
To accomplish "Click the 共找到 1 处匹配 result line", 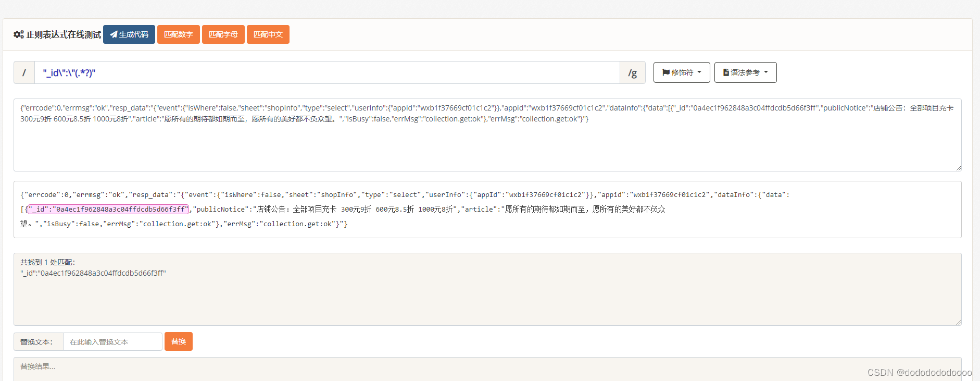I will 48,262.
